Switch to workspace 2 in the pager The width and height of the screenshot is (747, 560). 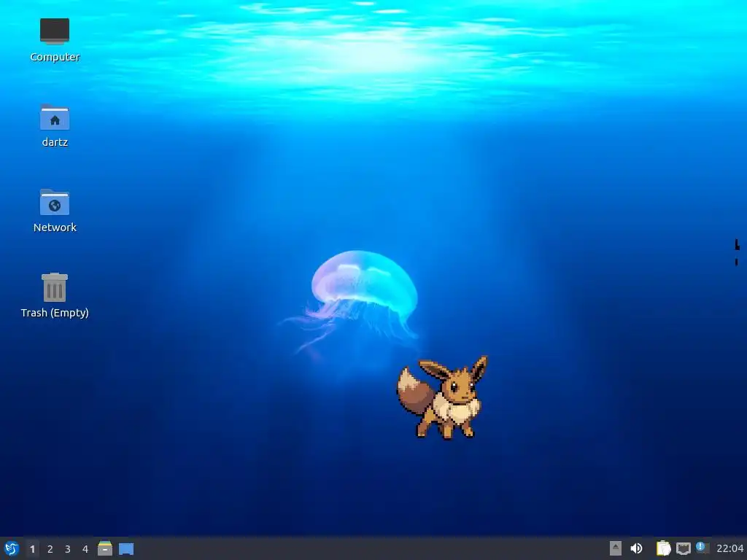click(x=50, y=549)
